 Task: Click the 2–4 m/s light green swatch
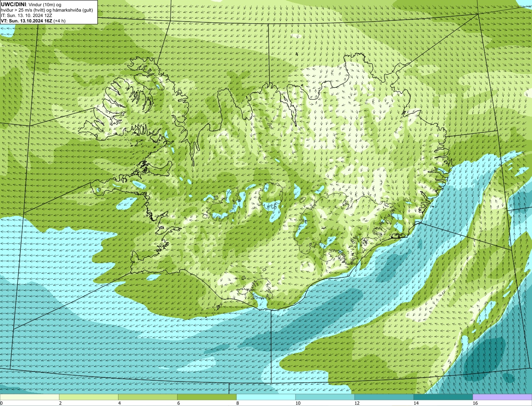89,397
